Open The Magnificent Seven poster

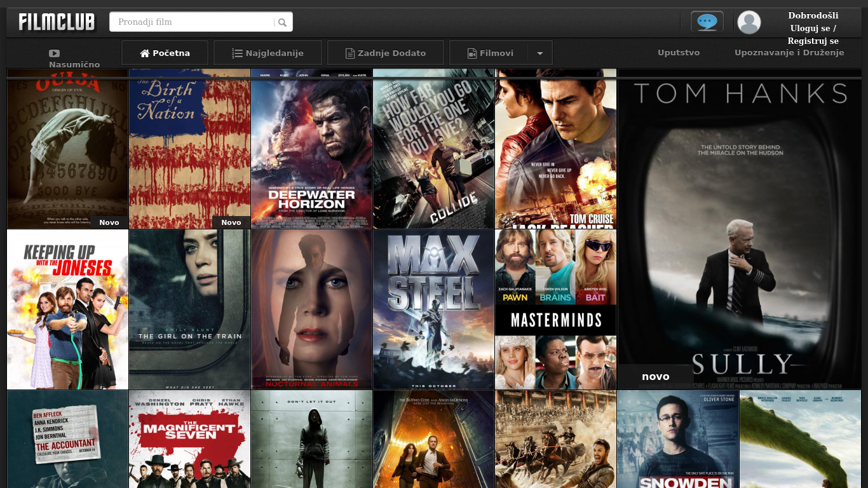189,439
